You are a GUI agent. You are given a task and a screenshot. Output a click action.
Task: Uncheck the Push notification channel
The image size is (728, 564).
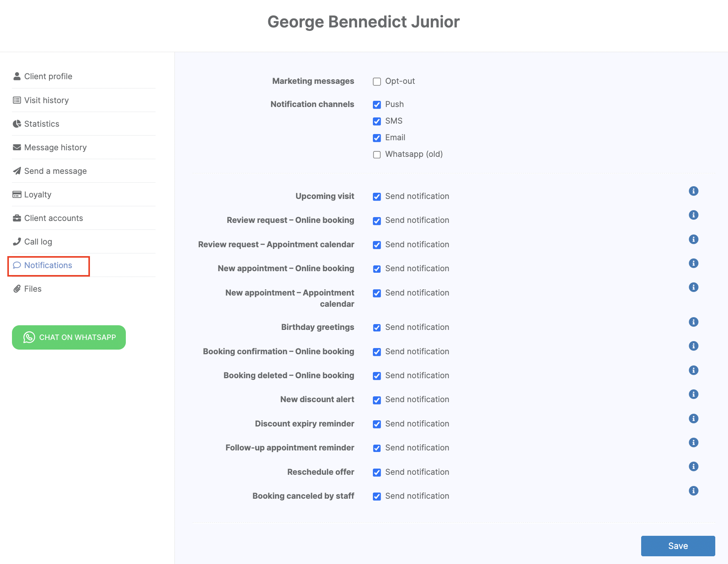pyautogui.click(x=377, y=105)
